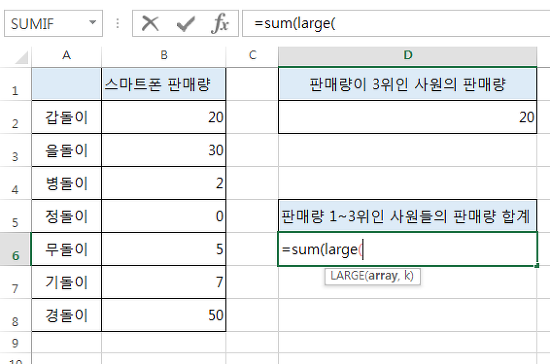Select cell B8 with value 50

(x=163, y=315)
